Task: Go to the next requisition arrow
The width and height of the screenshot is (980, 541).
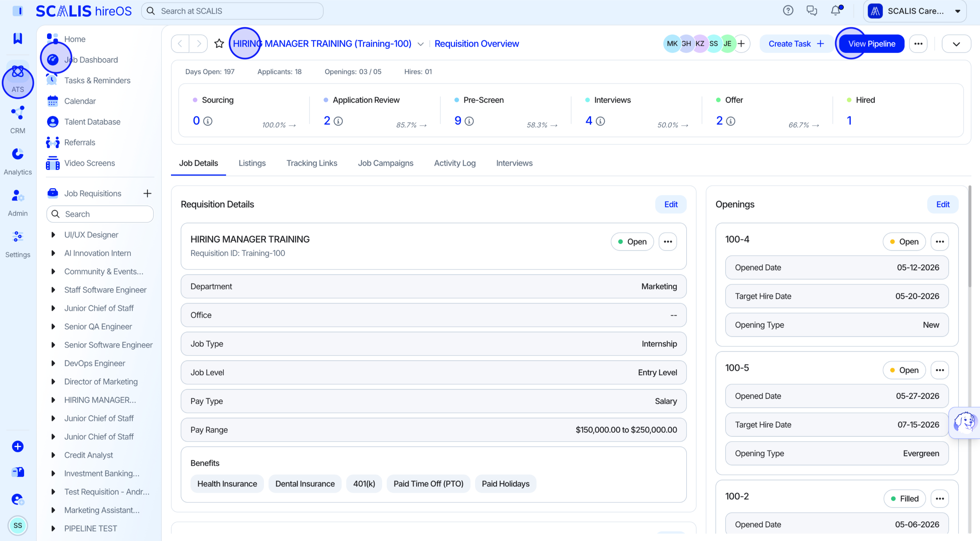Action: 199,44
